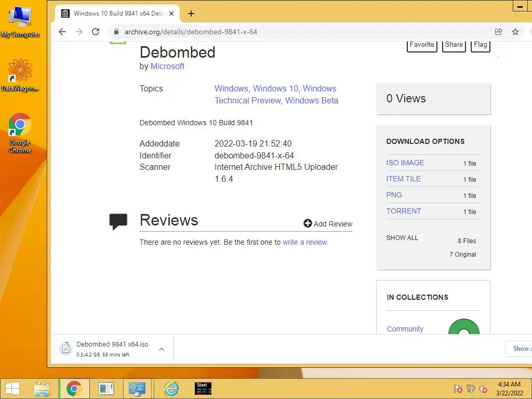Click the browser back arrow

[62, 32]
